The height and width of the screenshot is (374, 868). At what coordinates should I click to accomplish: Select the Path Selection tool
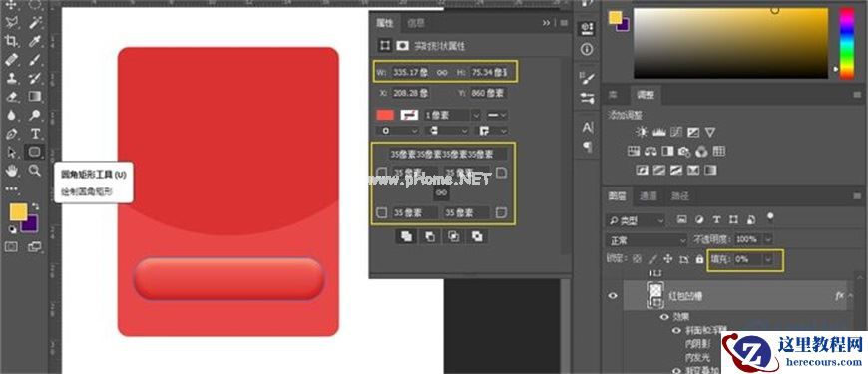[x=11, y=152]
